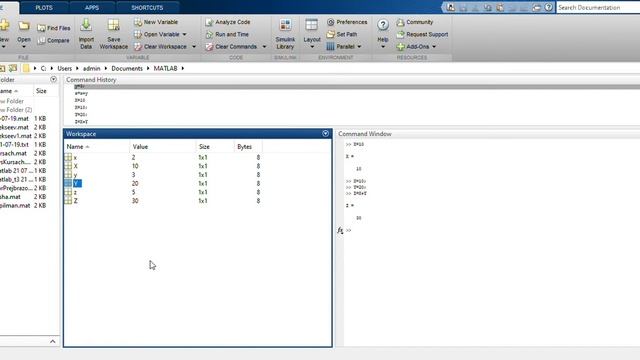Open the Workspace panel actions menu
The height and width of the screenshot is (360, 640).
tap(325, 133)
